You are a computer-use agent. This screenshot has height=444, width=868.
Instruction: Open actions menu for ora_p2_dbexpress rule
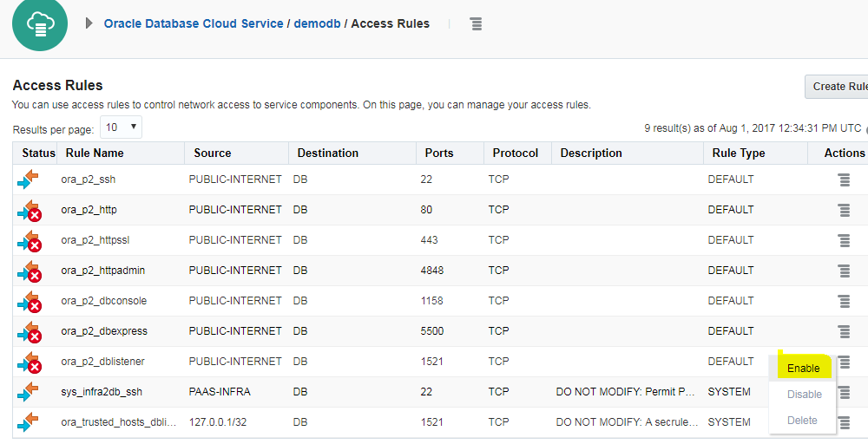tap(843, 331)
